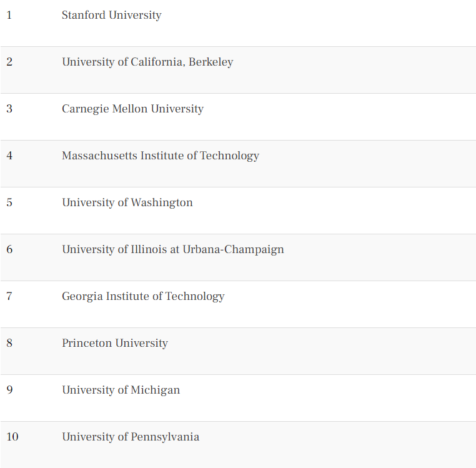Image resolution: width=476 pixels, height=468 pixels.
Task: Click Massachusetts Institute of Technology
Action: coord(161,156)
